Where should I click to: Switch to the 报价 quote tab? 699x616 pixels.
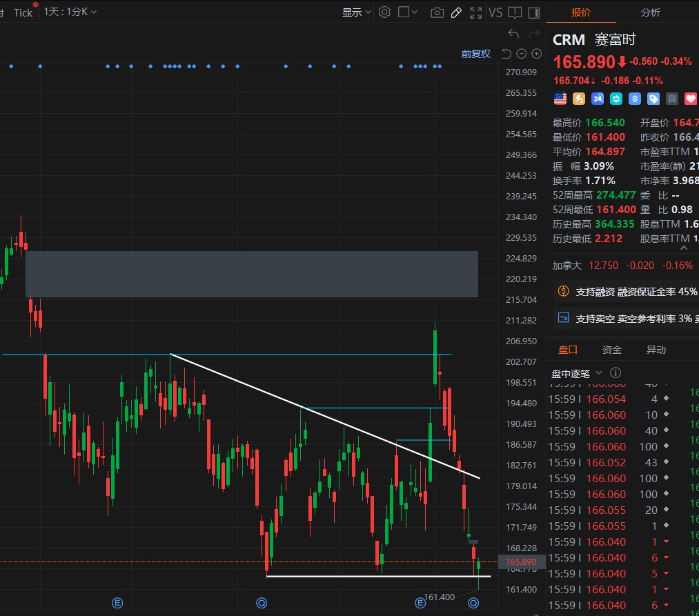click(x=581, y=12)
